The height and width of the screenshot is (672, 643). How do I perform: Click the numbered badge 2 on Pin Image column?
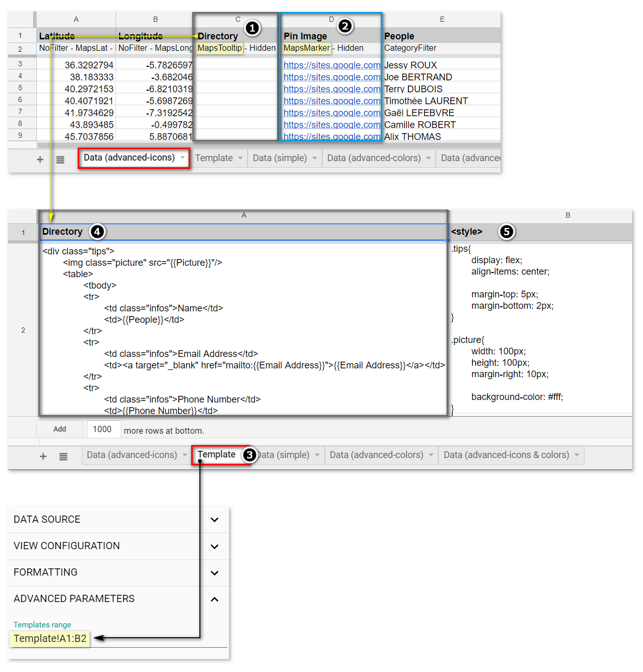pyautogui.click(x=345, y=26)
